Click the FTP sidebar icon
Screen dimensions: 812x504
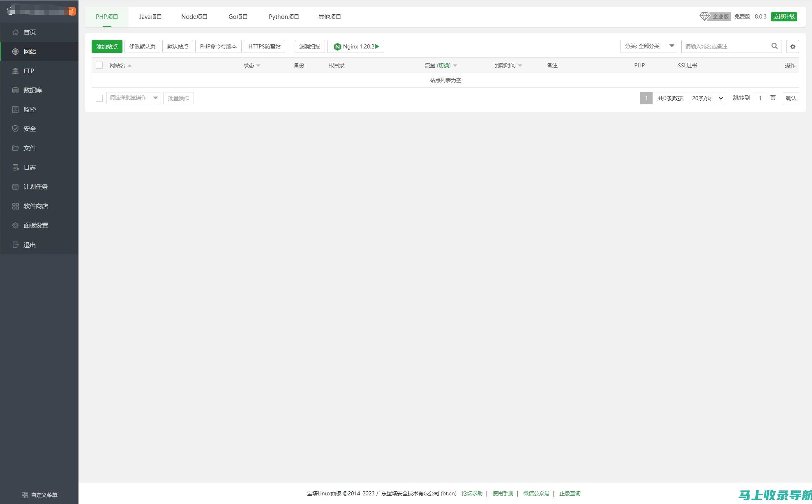15,71
